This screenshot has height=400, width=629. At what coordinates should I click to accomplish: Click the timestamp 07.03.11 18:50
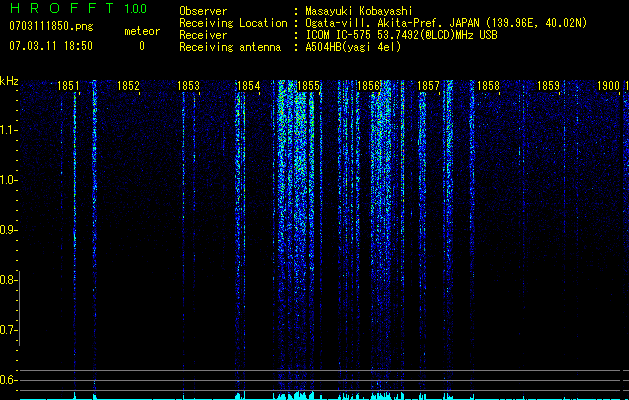[51, 46]
